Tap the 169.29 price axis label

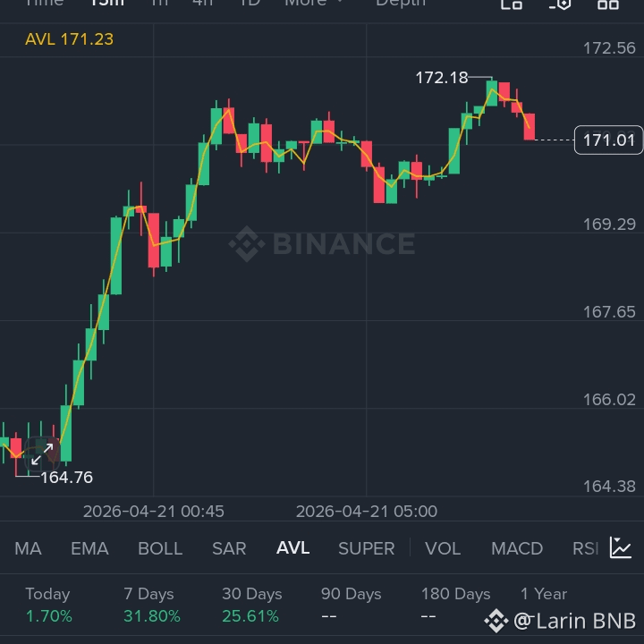pos(609,225)
